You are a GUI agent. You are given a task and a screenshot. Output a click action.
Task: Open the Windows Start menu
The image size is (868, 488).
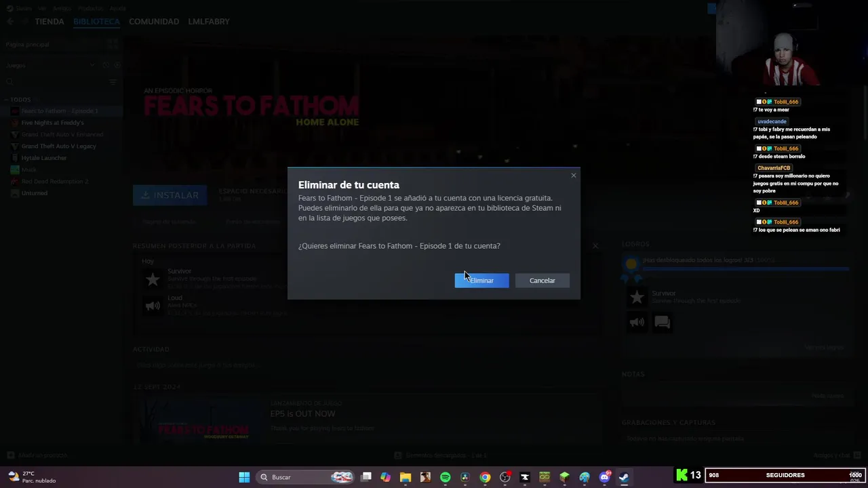pyautogui.click(x=244, y=477)
